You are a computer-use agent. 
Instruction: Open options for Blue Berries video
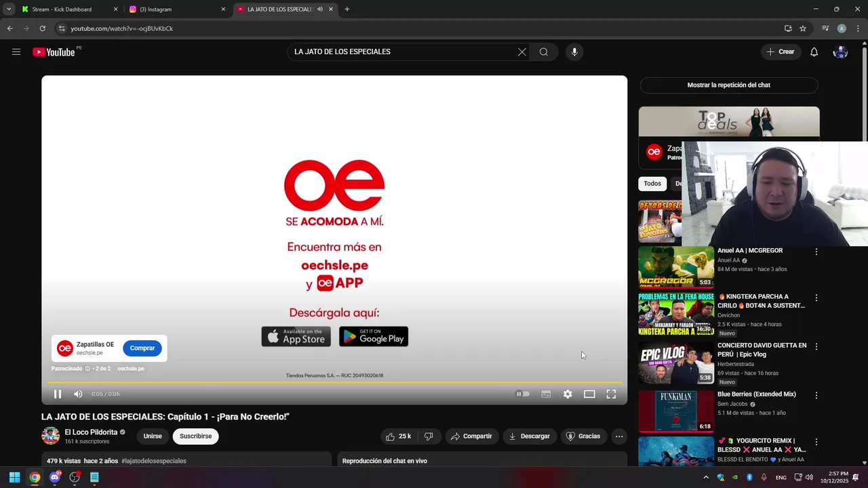click(x=816, y=395)
